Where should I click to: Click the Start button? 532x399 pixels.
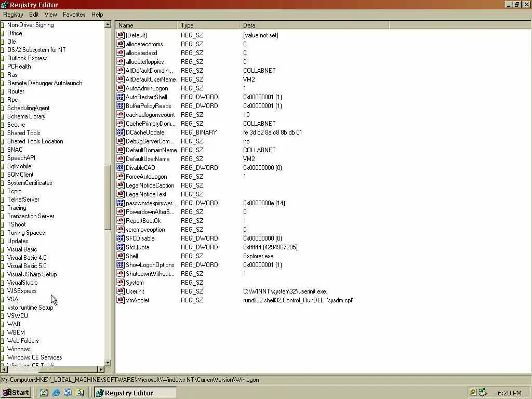pos(16,393)
